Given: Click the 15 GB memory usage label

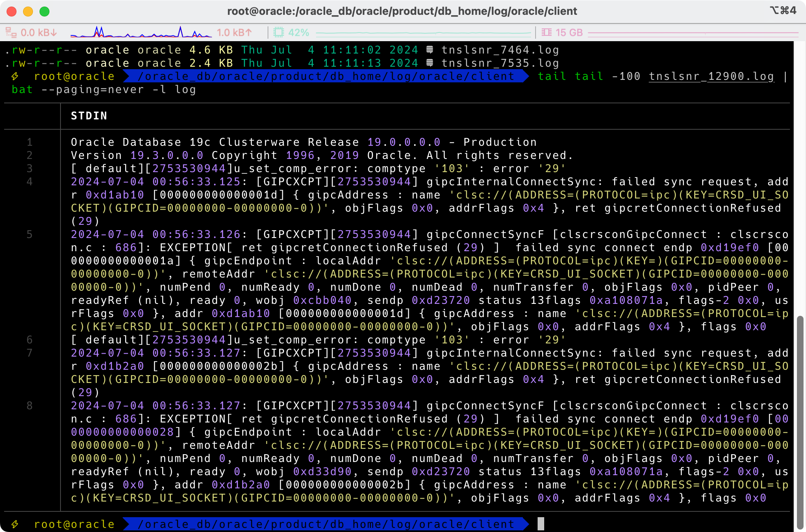Looking at the screenshot, I should (569, 33).
